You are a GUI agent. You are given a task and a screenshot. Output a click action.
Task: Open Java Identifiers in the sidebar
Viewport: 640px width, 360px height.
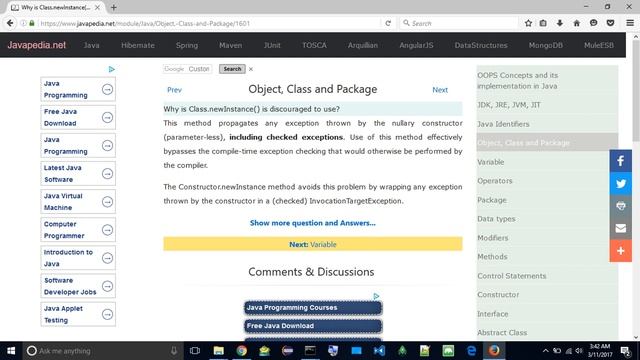click(503, 124)
